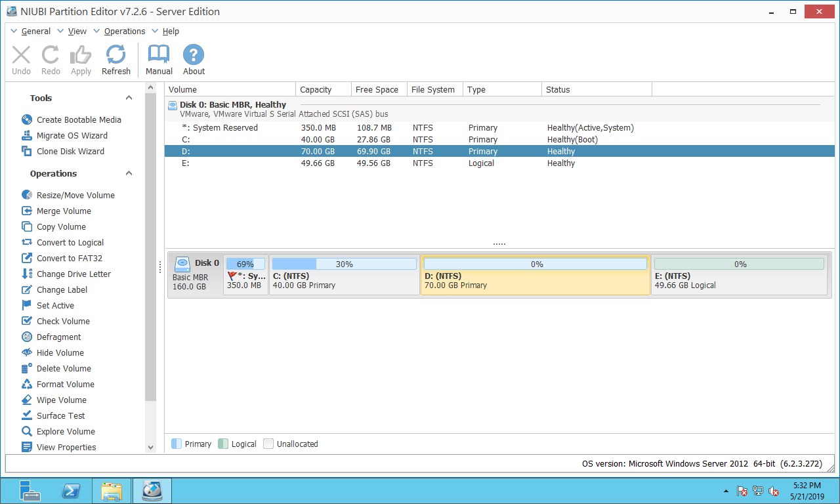Open the Operations menu

tap(124, 31)
